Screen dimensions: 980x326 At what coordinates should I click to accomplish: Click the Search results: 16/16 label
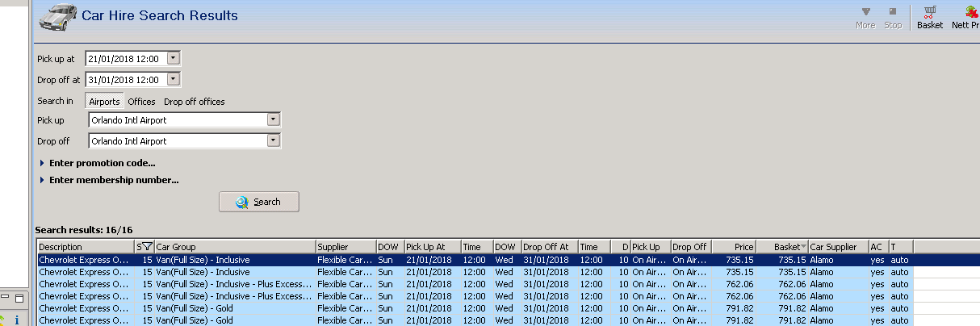click(85, 230)
